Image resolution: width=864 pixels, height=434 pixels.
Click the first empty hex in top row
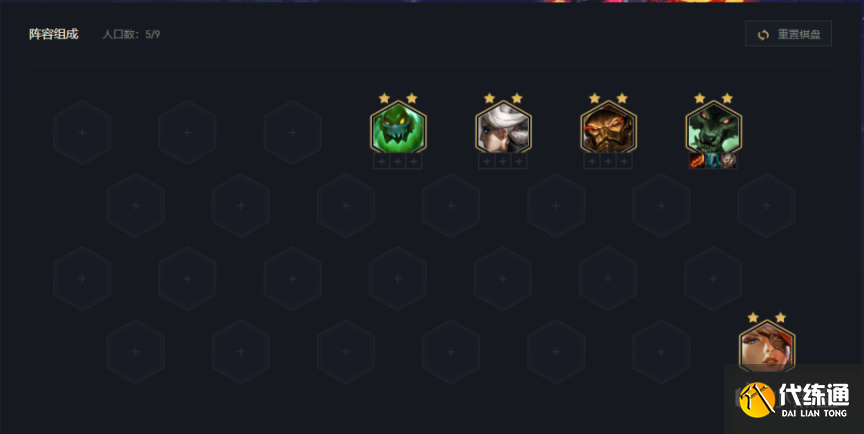(82, 132)
